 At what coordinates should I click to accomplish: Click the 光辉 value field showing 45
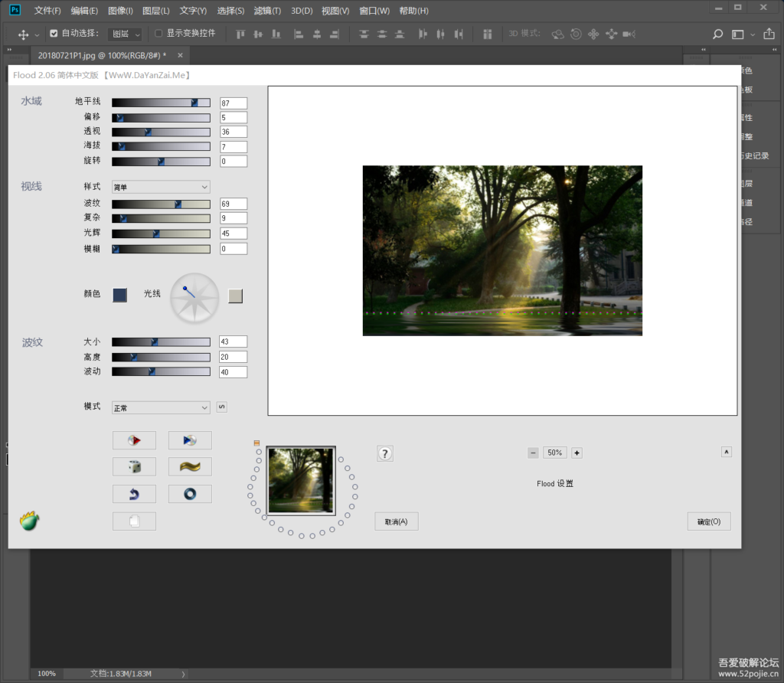pos(234,234)
